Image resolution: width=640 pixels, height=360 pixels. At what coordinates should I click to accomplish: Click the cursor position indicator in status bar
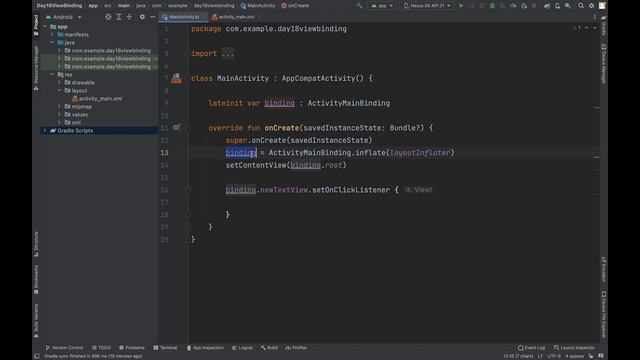518,356
